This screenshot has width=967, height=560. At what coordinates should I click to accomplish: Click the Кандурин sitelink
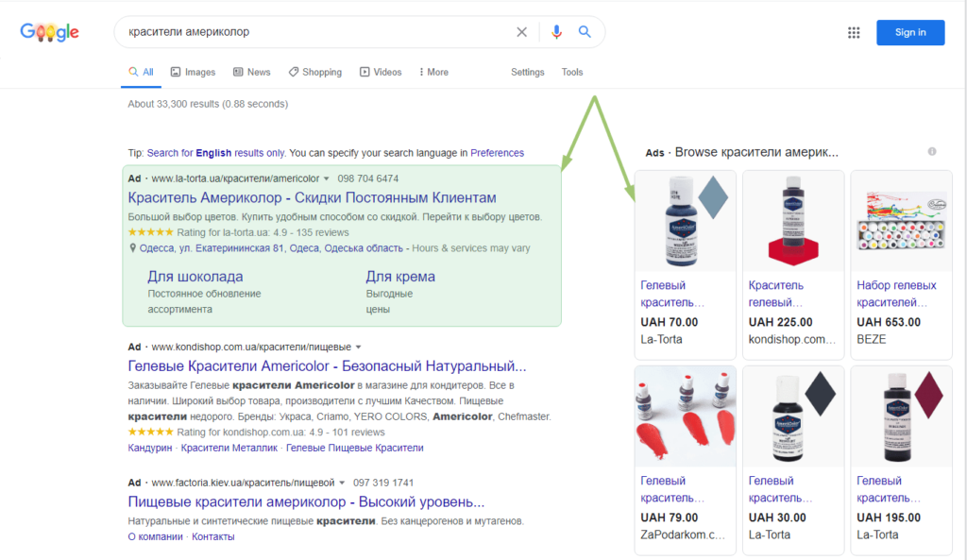150,448
